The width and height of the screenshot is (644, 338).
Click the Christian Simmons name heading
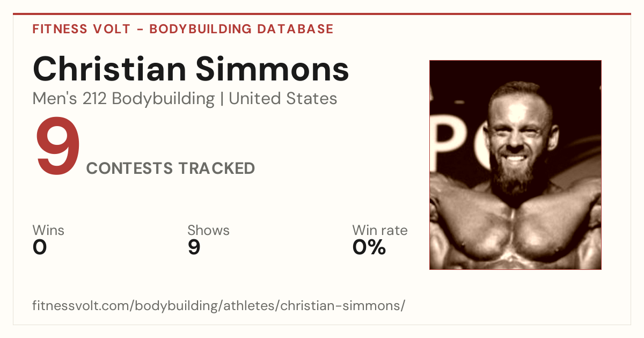click(x=191, y=69)
